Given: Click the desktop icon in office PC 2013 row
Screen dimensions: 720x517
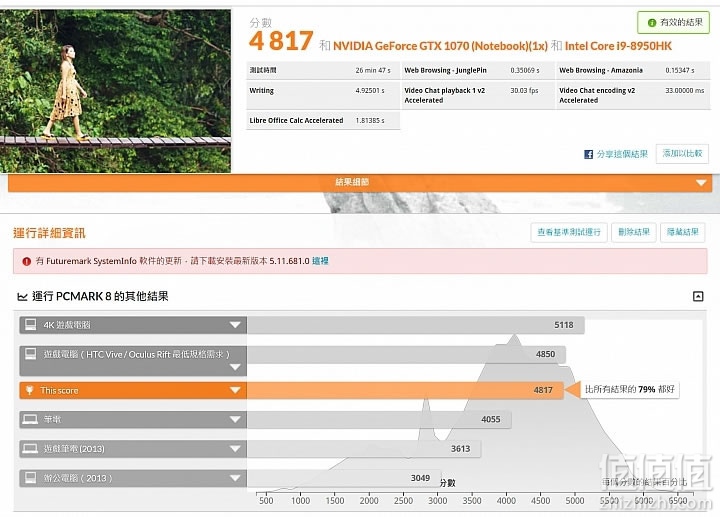Looking at the screenshot, I should [x=30, y=478].
